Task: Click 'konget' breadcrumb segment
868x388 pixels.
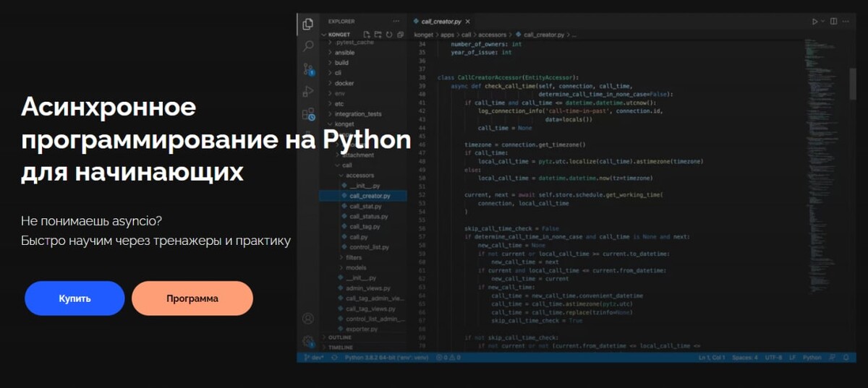Action: tap(423, 34)
